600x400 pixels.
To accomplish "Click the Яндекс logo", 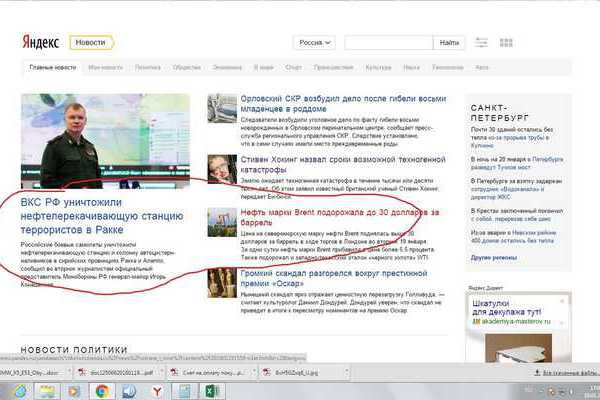I will [x=41, y=42].
